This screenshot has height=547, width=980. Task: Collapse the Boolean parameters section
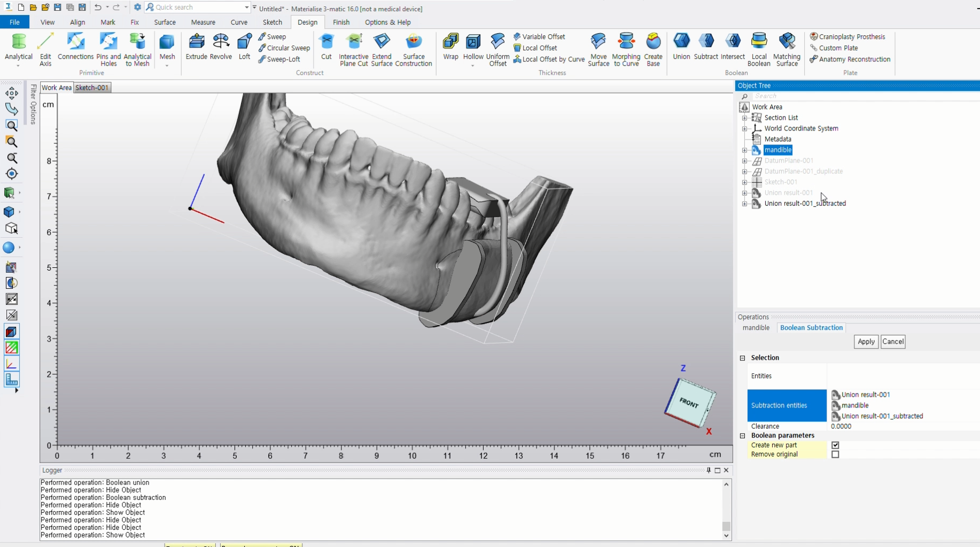742,436
